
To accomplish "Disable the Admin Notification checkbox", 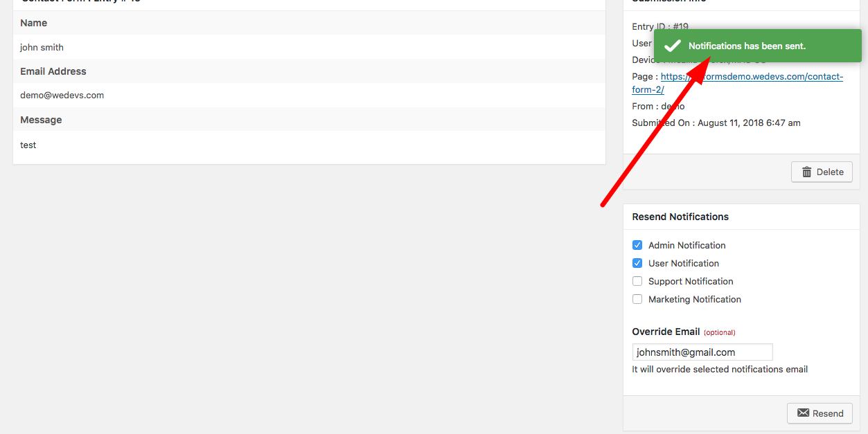I will coord(637,245).
